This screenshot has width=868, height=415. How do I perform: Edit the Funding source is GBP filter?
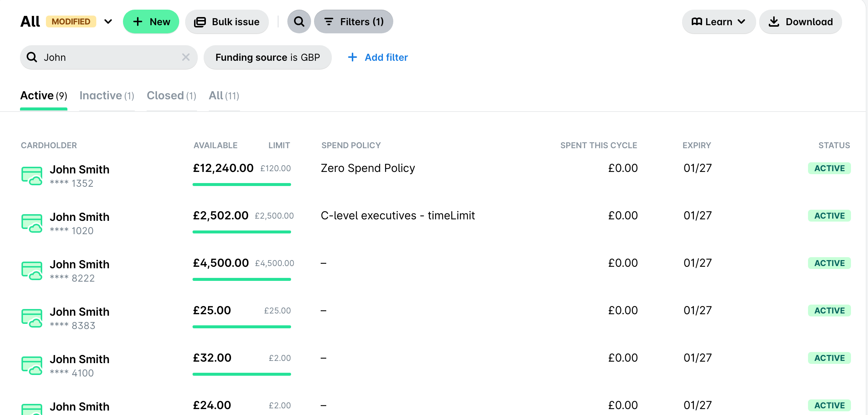click(x=268, y=57)
